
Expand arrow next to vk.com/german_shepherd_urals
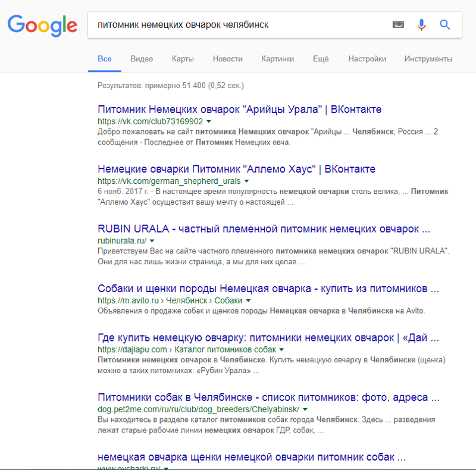[x=246, y=181]
